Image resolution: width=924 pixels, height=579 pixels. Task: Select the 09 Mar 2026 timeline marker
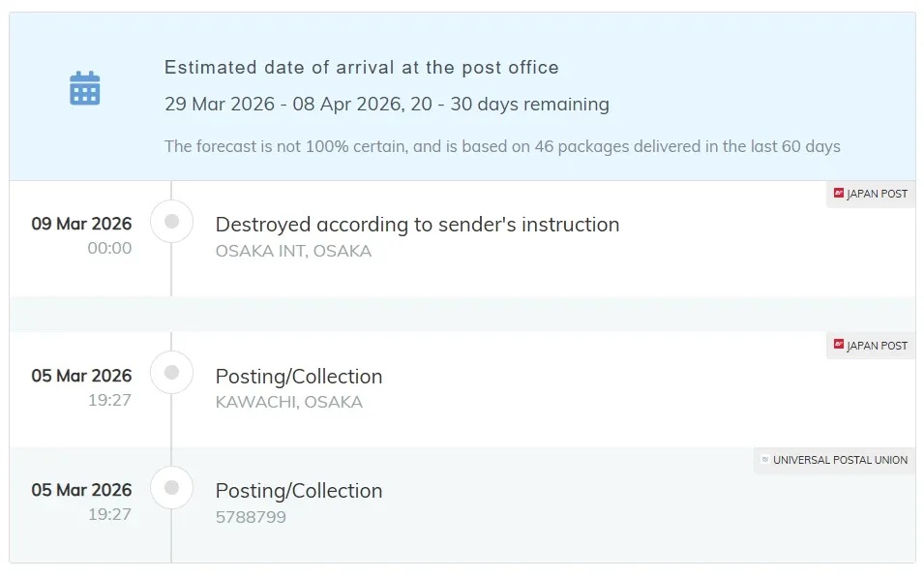click(x=172, y=222)
